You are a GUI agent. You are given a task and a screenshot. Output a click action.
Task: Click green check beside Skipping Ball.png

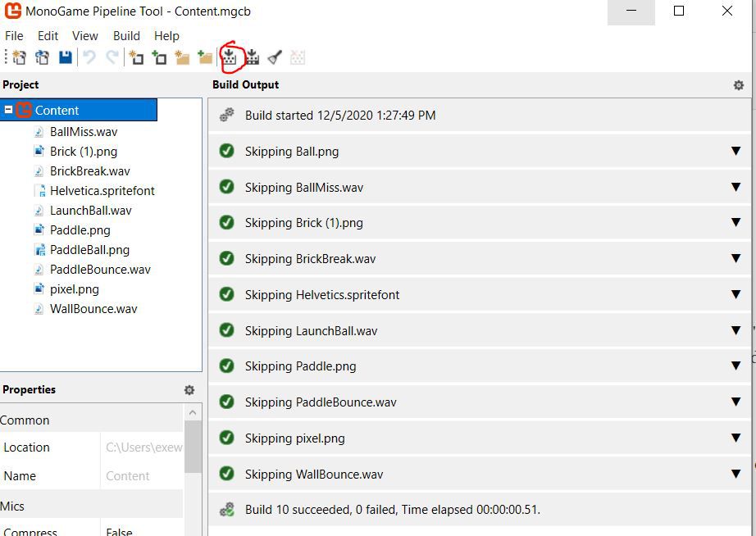(x=226, y=151)
